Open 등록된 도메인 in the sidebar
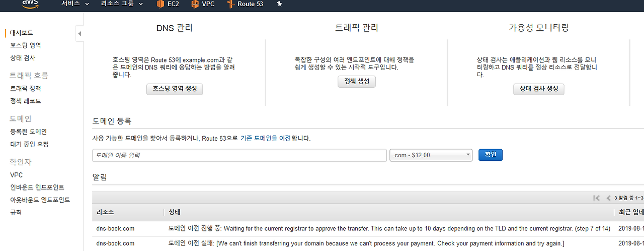Image resolution: width=644 pixels, height=251 pixels. point(28,132)
